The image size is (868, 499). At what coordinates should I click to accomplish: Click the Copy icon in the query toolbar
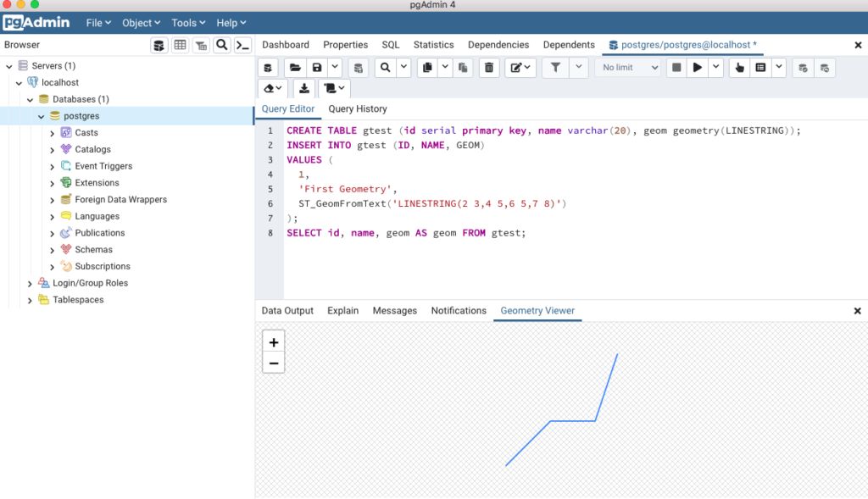tap(426, 67)
